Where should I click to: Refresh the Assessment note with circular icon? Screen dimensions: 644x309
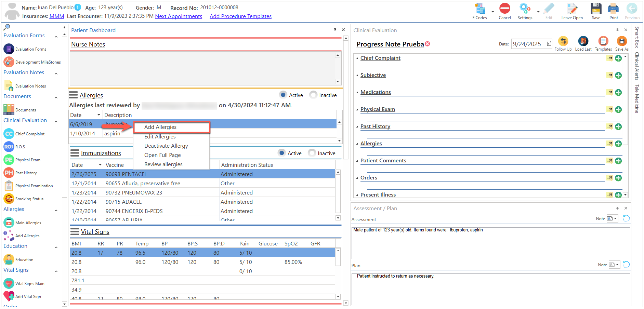pyautogui.click(x=626, y=218)
